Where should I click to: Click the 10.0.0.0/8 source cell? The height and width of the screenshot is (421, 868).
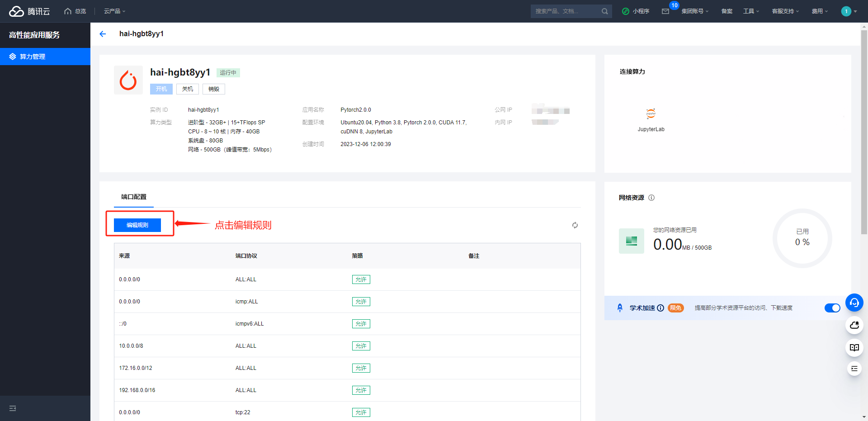pyautogui.click(x=131, y=346)
